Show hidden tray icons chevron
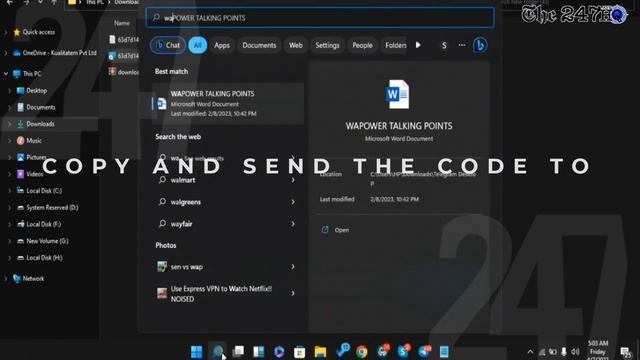This screenshot has height=360, width=640. [530, 352]
